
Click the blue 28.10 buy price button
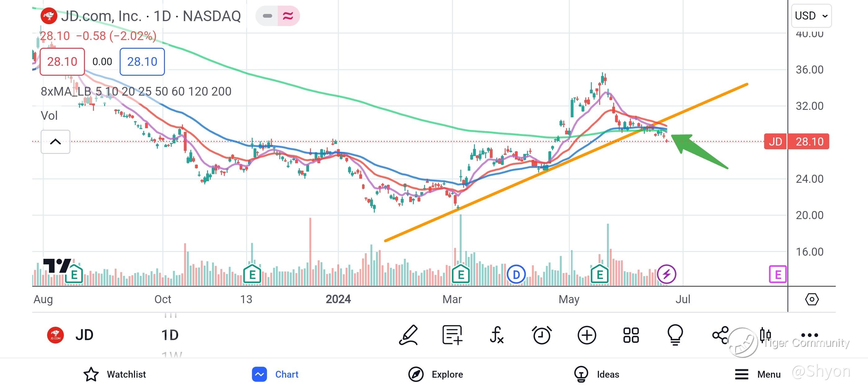142,62
